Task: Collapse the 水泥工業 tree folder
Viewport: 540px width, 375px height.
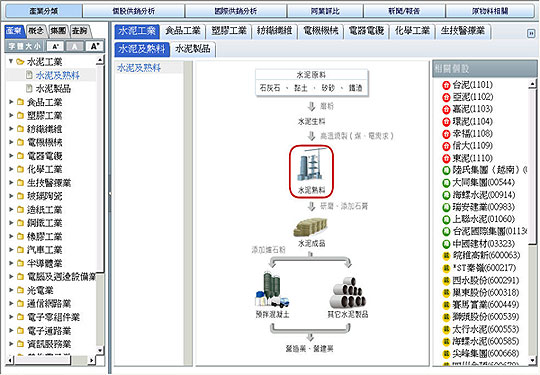Action: click(11, 61)
